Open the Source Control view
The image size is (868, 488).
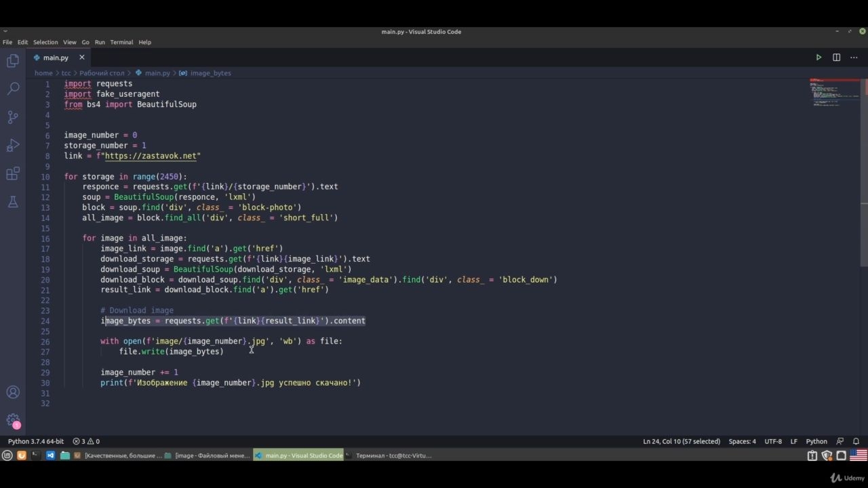point(13,117)
